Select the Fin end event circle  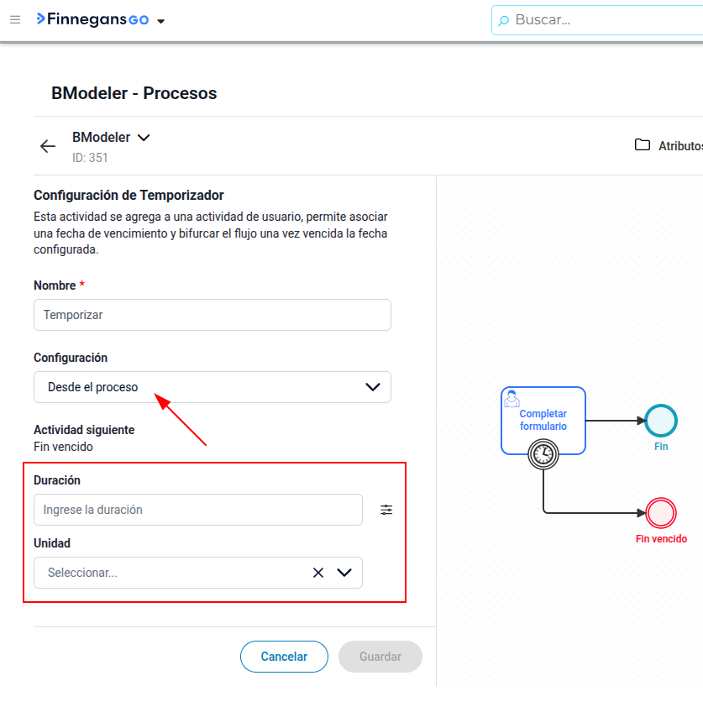tap(661, 421)
